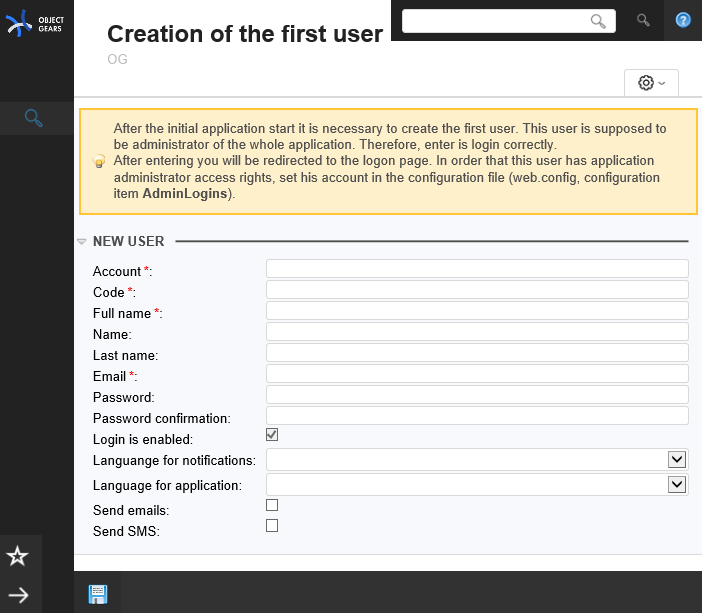Click the Password input field
This screenshot has width=702, height=613.
pos(477,394)
